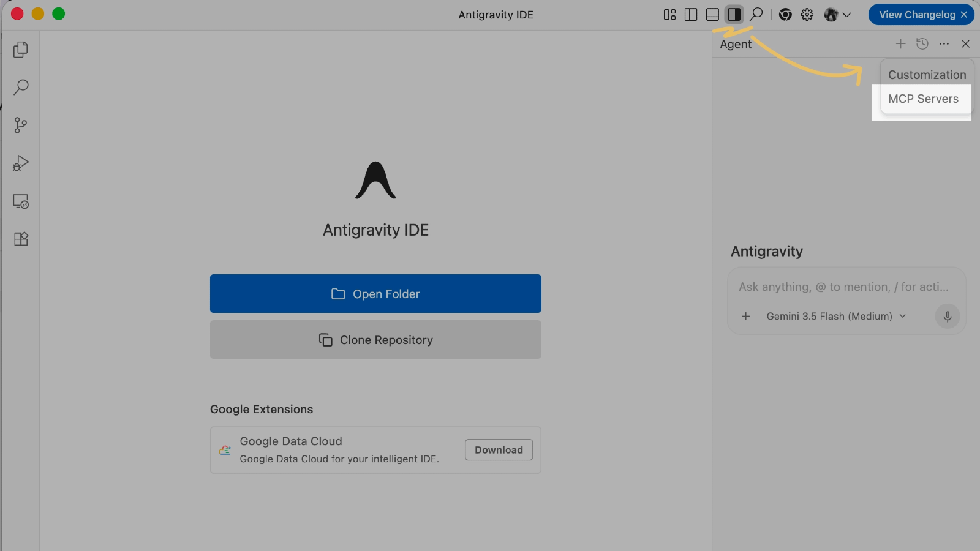
Task: Click the Google Data Cloud extension icon
Action: click(x=225, y=450)
